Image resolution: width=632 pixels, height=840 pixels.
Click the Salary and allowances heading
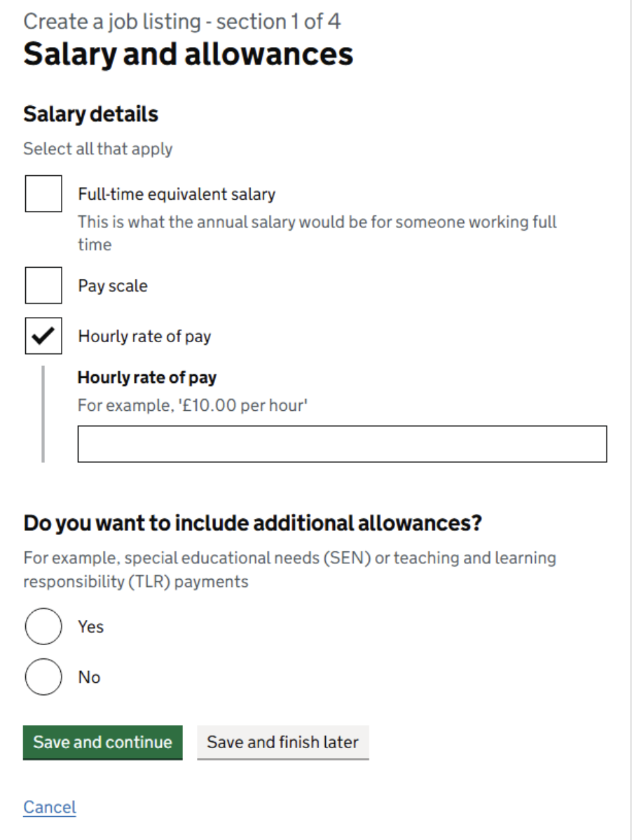coord(190,54)
